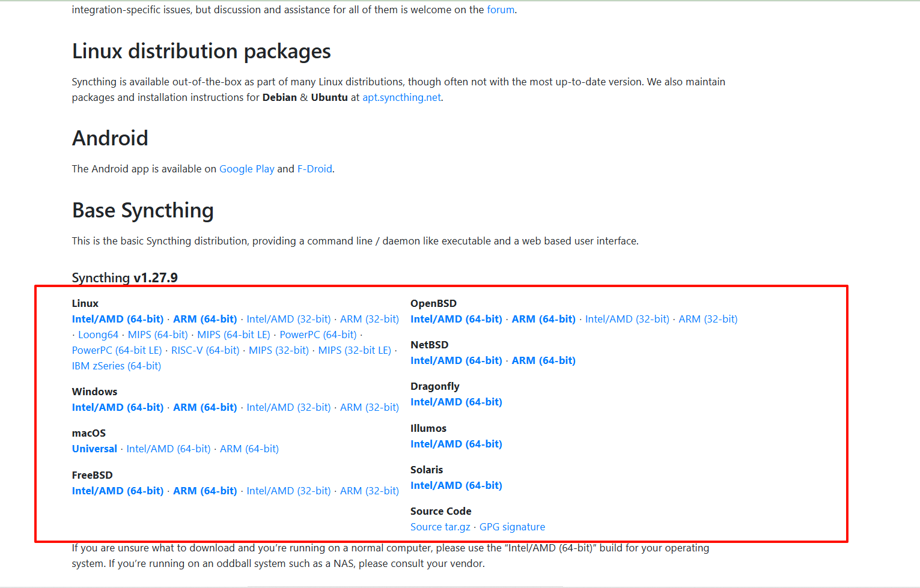This screenshot has height=588, width=920.
Task: Download the macOS Universal build
Action: (94, 449)
